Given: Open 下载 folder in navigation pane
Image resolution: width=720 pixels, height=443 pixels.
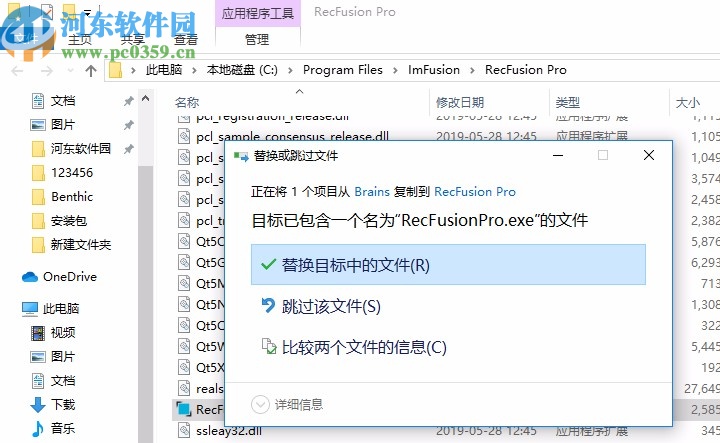Looking at the screenshot, I should tap(63, 404).
